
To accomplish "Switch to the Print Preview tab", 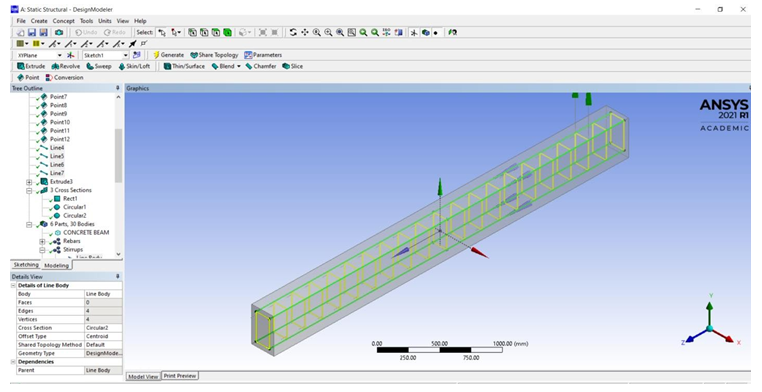I will 180,376.
